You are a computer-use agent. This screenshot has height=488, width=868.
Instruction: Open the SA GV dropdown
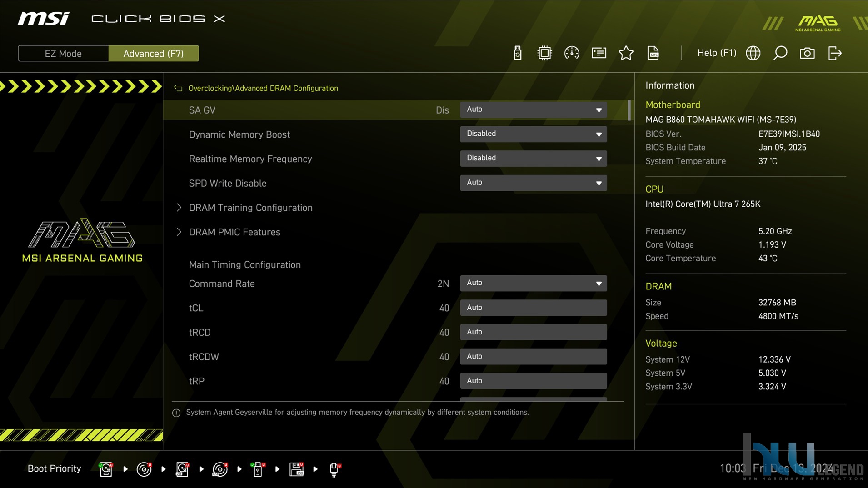click(x=533, y=110)
